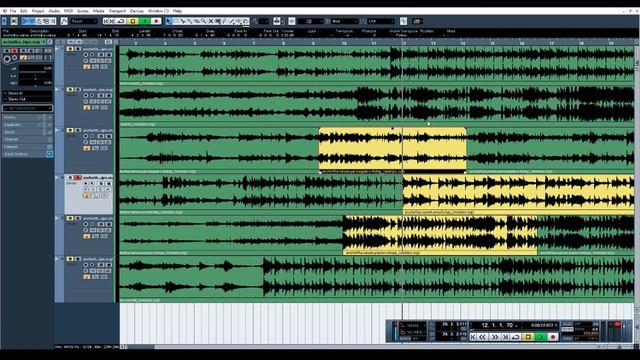The height and width of the screenshot is (360, 640).
Task: Open the Transport menu
Action: [117, 11]
